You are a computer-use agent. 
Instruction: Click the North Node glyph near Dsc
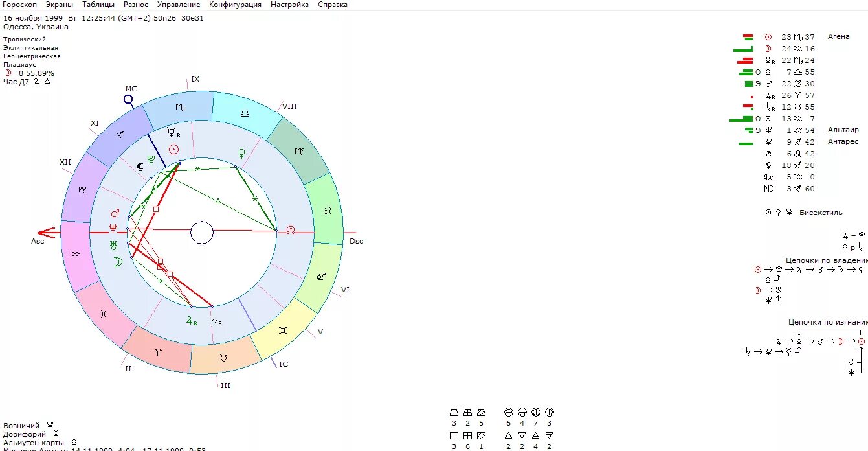click(x=291, y=230)
